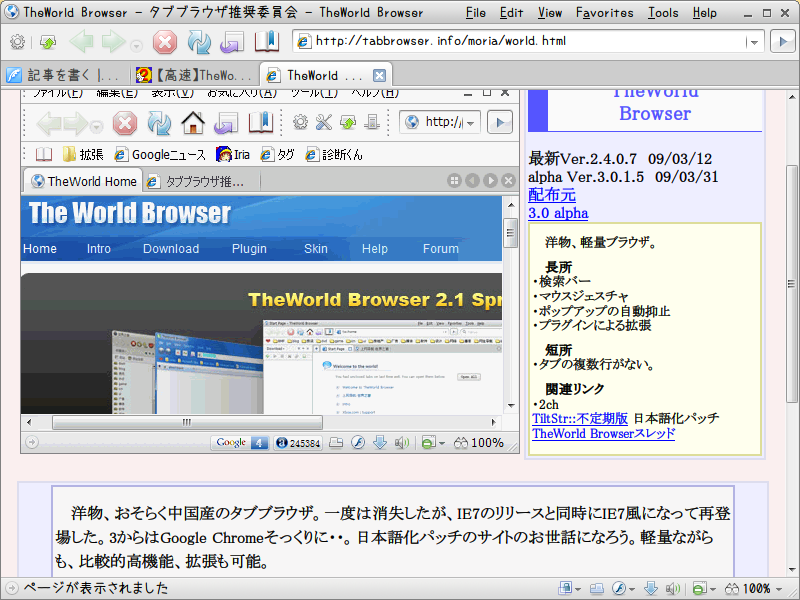
Task: Click the Iria bookmark in embedded screenshot
Action: click(233, 154)
